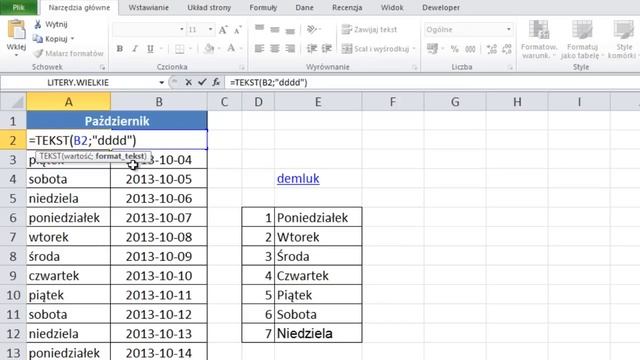Image resolution: width=640 pixels, height=360 pixels.
Task: Open the font size dropdown
Action: point(210,29)
